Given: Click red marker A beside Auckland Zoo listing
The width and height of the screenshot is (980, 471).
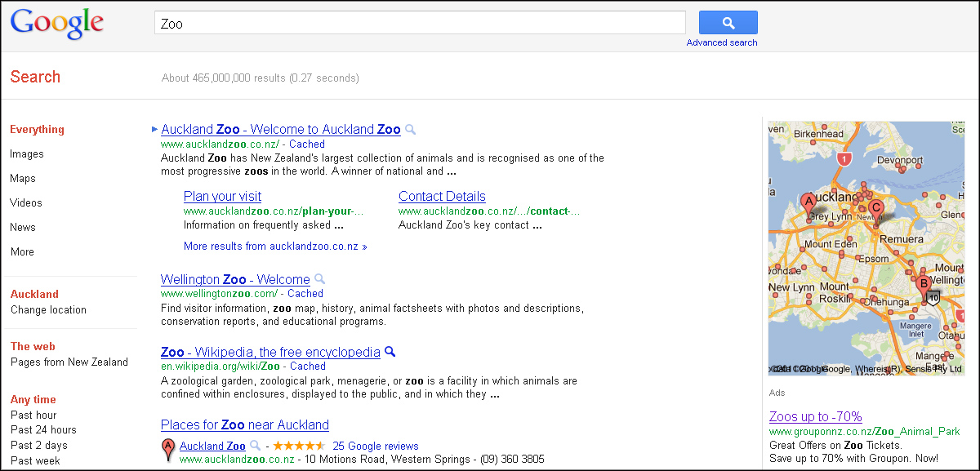Looking at the screenshot, I should point(168,448).
